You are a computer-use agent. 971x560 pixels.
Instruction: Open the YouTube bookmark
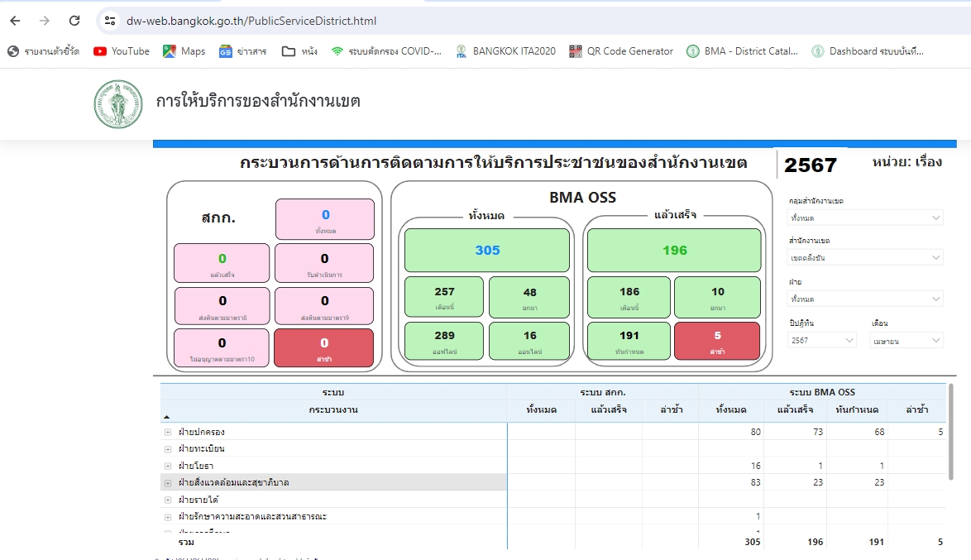click(122, 51)
